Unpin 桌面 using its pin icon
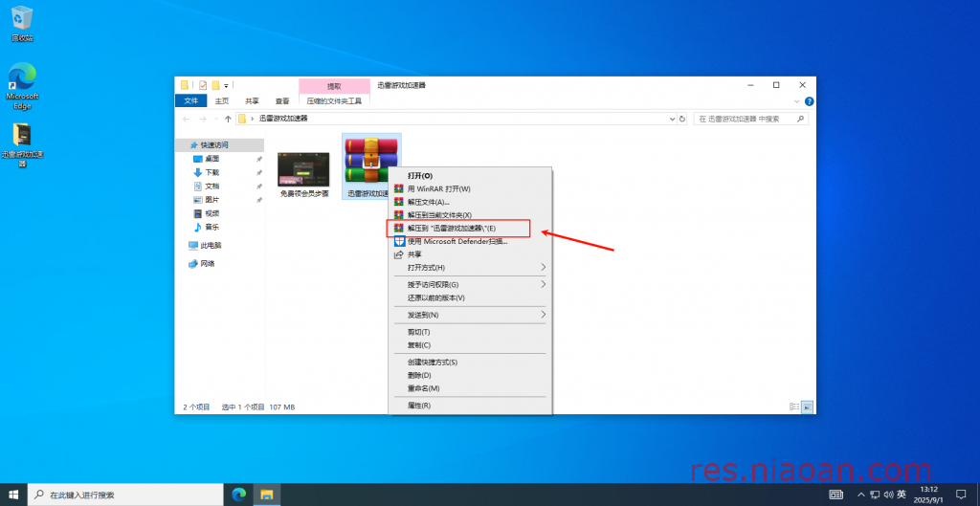The image size is (980, 506). coord(259,159)
